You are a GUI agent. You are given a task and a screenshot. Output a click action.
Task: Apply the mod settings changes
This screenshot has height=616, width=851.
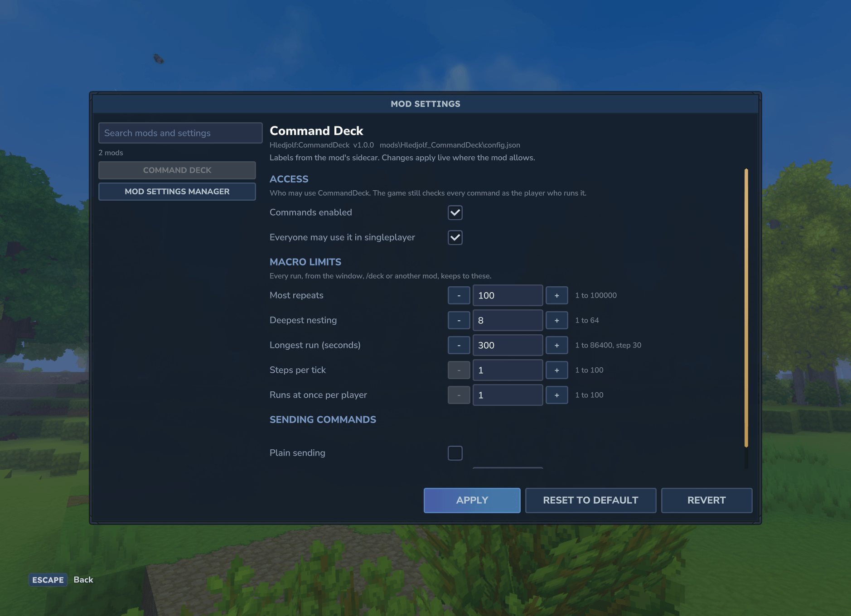[x=472, y=500]
